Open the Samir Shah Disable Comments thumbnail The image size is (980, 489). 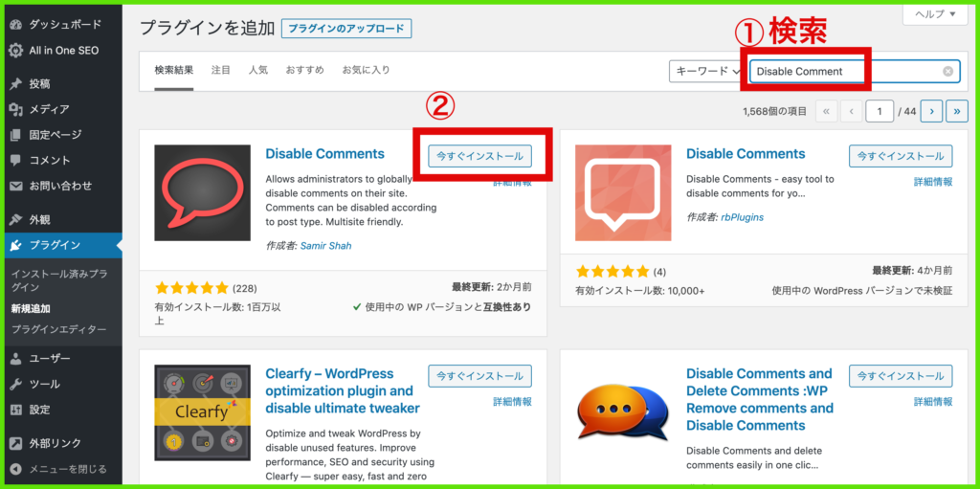point(202,192)
